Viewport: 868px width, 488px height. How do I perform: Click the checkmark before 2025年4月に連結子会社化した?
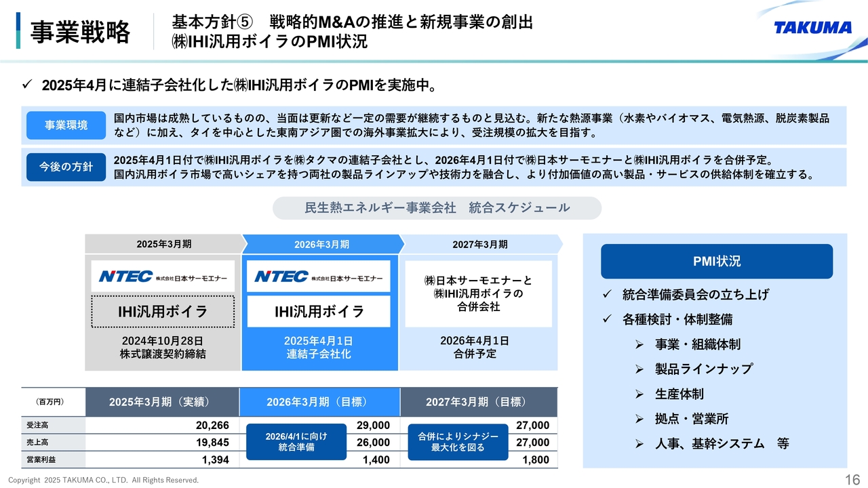point(28,85)
